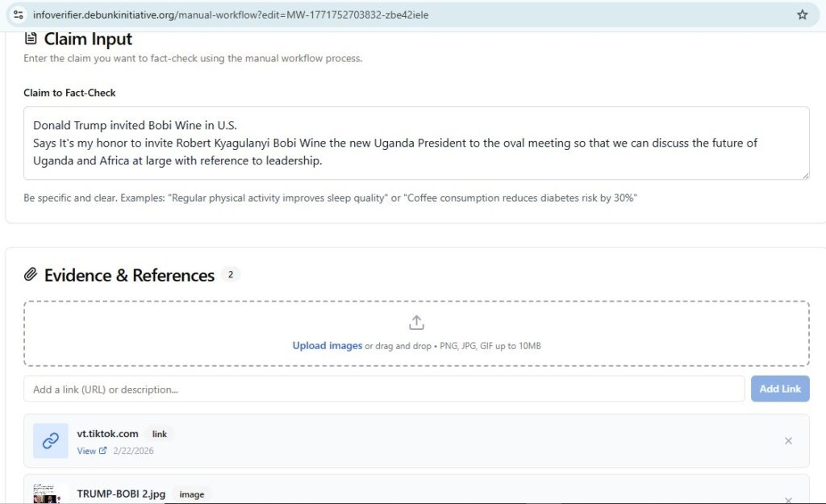826x504 pixels.
Task: Click the Upload images link
Action: pos(327,346)
